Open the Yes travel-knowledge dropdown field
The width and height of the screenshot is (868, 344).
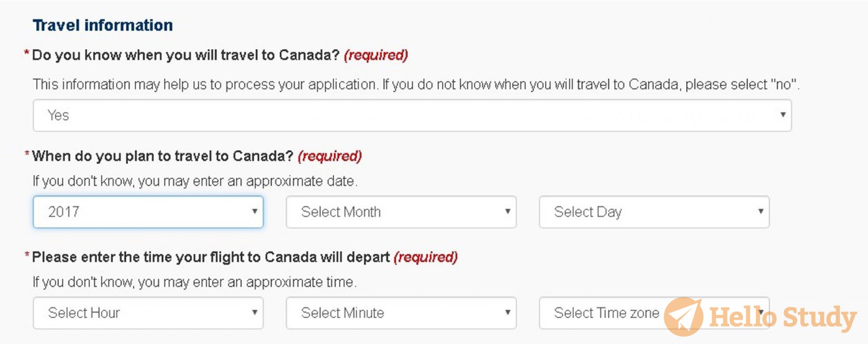click(x=407, y=116)
